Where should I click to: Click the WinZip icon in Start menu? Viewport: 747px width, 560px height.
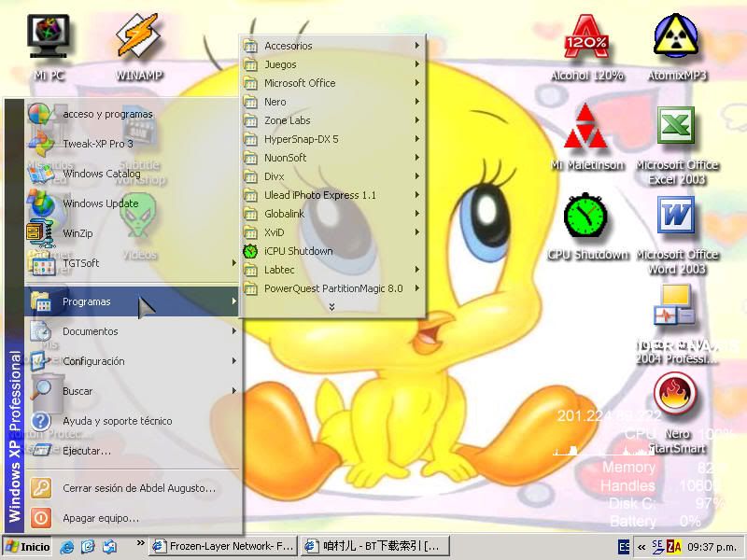click(41, 233)
